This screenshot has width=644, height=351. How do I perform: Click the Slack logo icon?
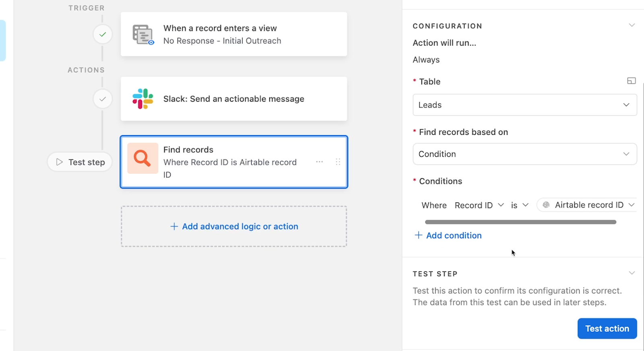point(143,99)
